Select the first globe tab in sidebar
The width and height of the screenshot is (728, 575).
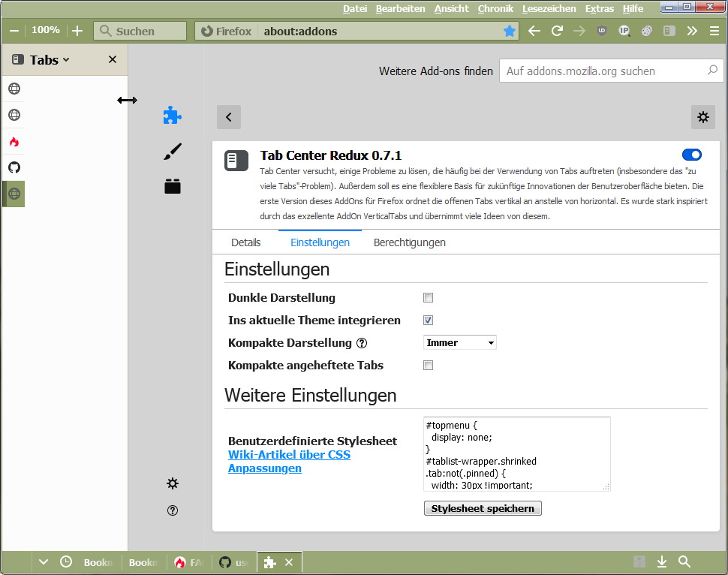tap(14, 89)
